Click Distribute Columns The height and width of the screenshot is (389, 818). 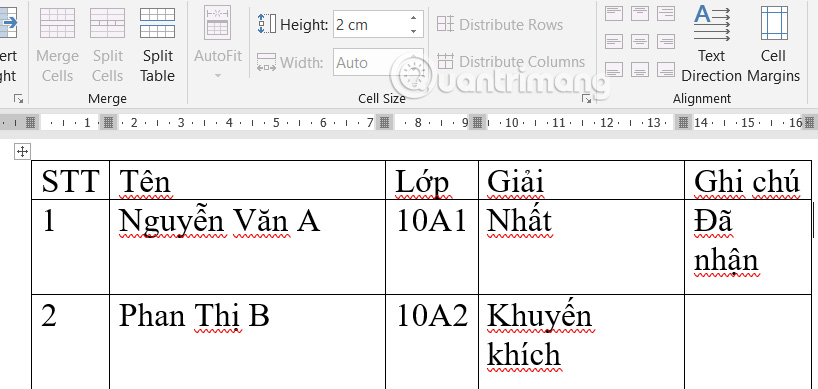click(511, 62)
